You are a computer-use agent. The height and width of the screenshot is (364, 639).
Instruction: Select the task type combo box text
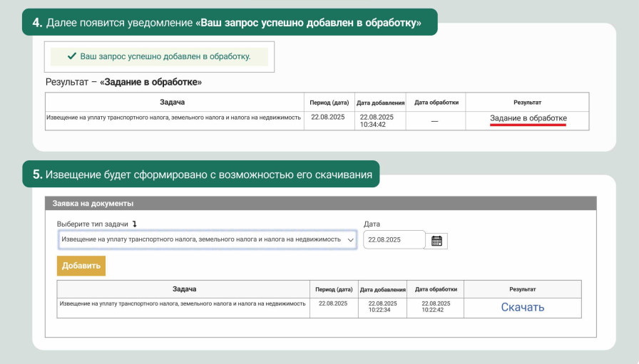click(201, 240)
